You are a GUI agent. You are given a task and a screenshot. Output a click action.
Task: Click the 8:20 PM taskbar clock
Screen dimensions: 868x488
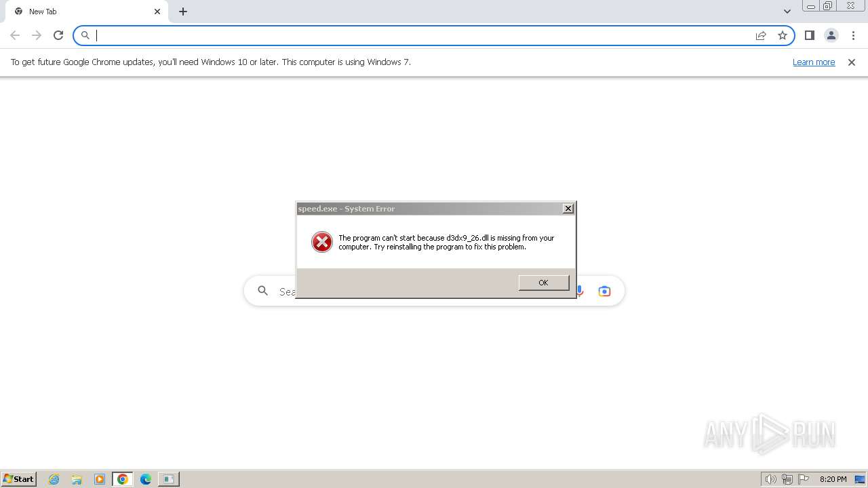833,479
